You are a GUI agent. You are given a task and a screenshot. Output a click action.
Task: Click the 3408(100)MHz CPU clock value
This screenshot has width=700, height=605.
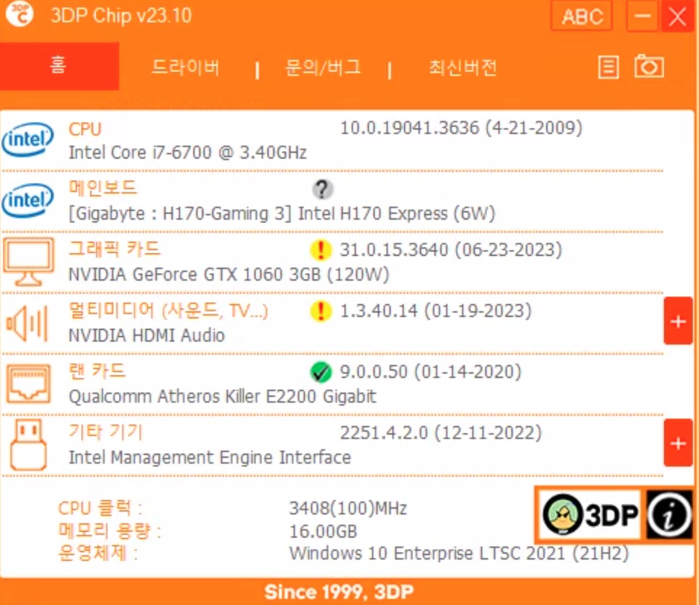348,508
